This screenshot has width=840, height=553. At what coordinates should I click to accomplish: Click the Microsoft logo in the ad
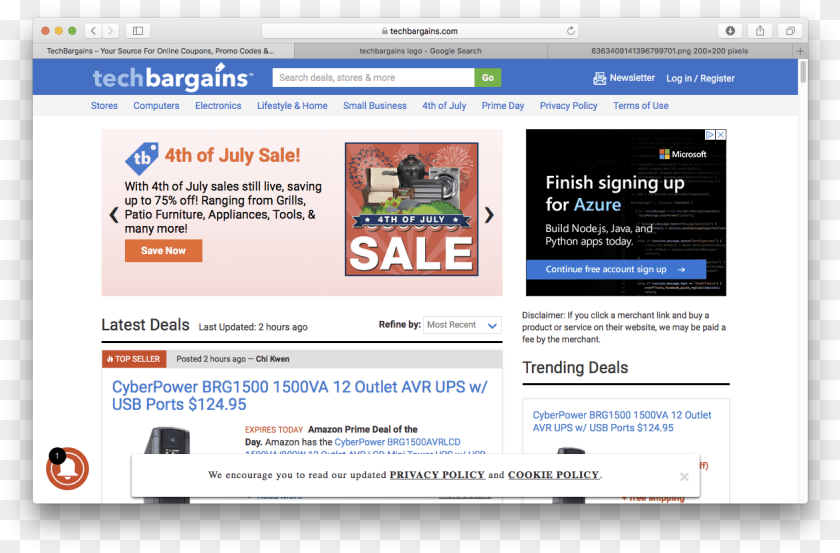click(x=682, y=154)
